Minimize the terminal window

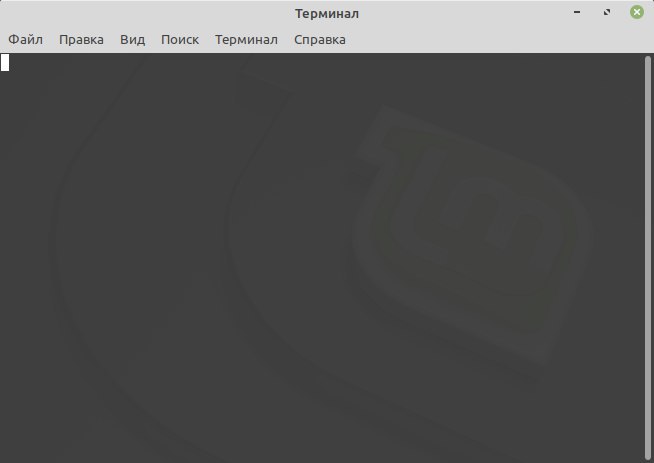(577, 13)
